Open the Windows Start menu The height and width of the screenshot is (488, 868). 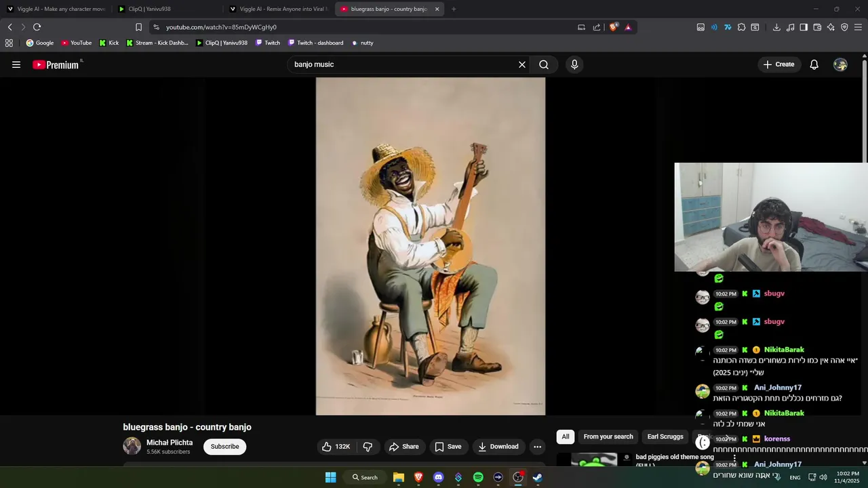[330, 477]
